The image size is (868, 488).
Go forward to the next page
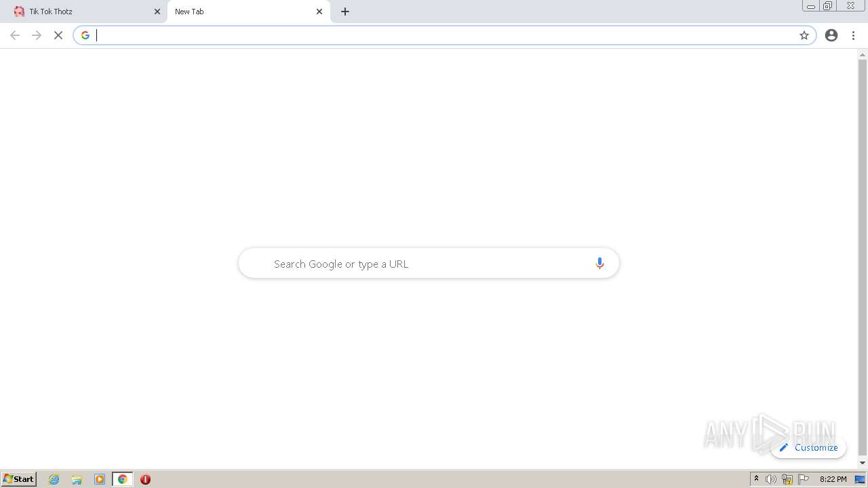(x=37, y=35)
